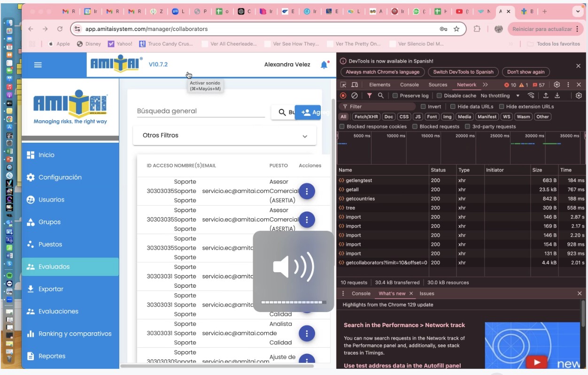
Task: Click the Reiniciar para actualizar button
Action: tap(542, 29)
